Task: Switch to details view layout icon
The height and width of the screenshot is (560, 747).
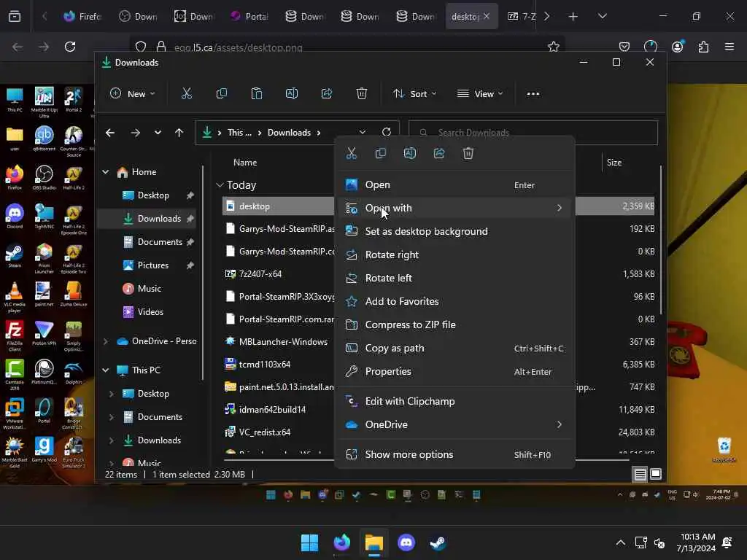Action: [x=640, y=474]
